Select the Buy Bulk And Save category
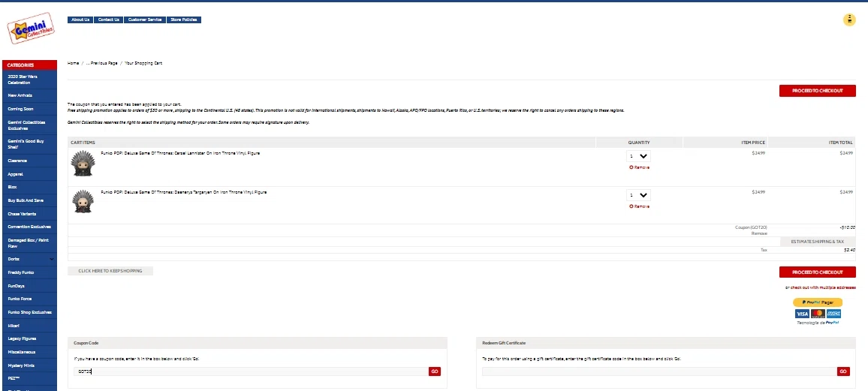 (x=29, y=201)
